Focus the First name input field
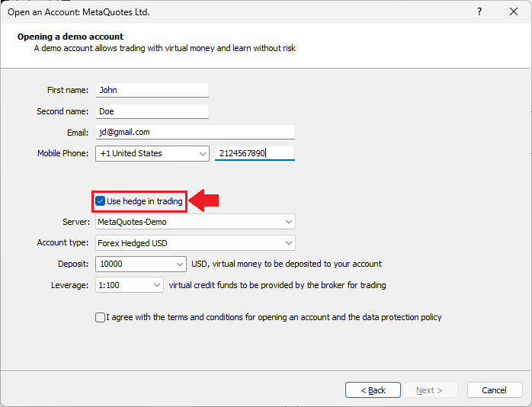532x407 pixels. [152, 90]
